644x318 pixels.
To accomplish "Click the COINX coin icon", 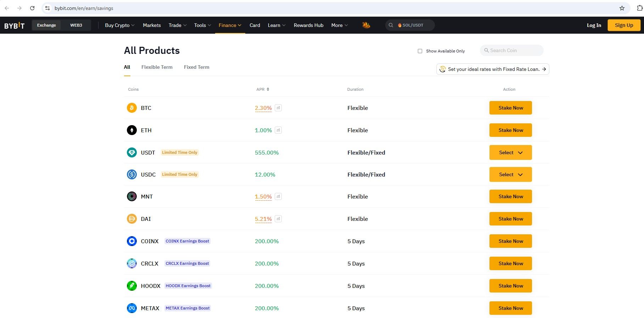I will 132,241.
